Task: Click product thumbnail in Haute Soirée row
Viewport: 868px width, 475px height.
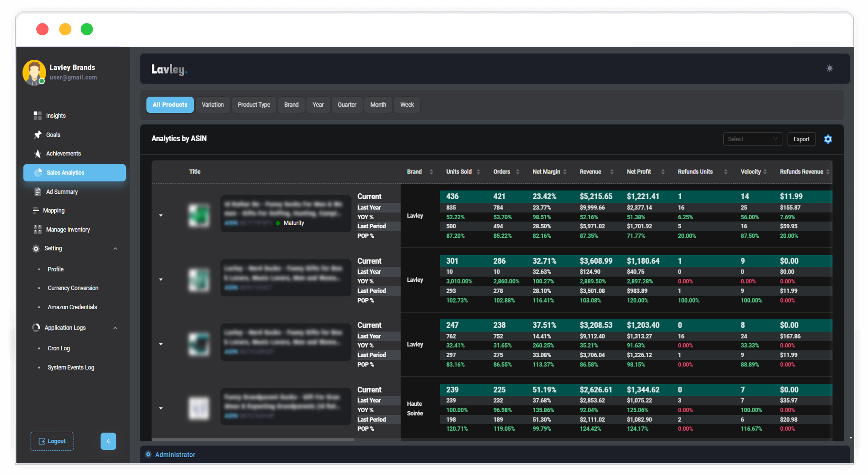Action: click(x=198, y=408)
